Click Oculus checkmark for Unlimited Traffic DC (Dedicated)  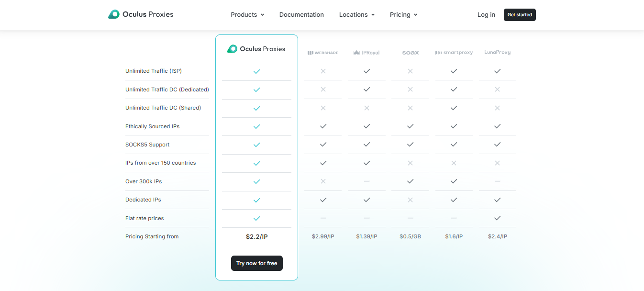coord(256,90)
